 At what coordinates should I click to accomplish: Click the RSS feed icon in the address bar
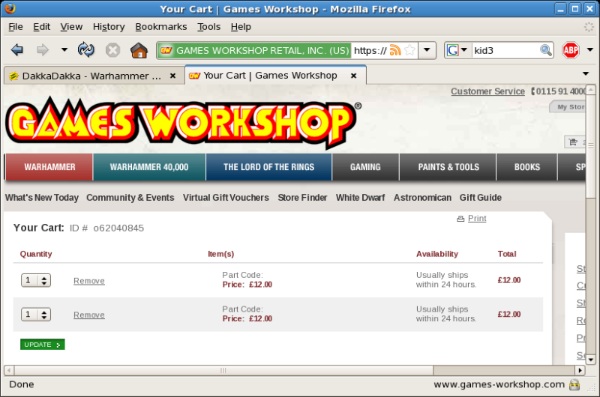pos(395,50)
